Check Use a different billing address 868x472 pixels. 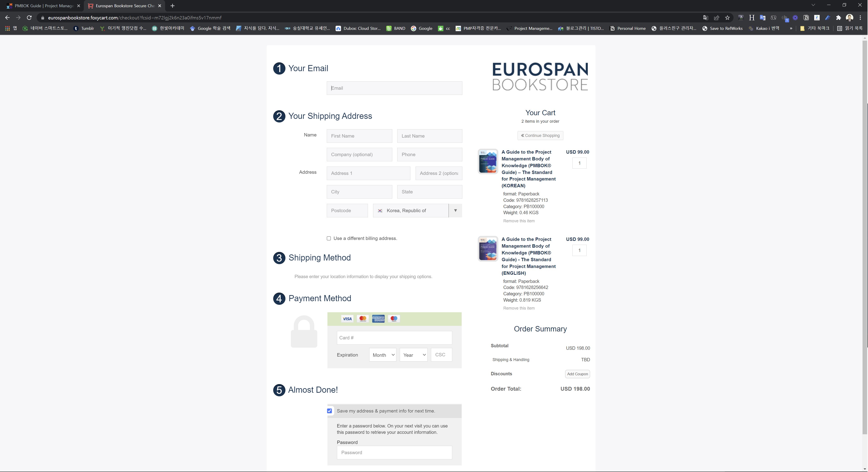click(329, 239)
